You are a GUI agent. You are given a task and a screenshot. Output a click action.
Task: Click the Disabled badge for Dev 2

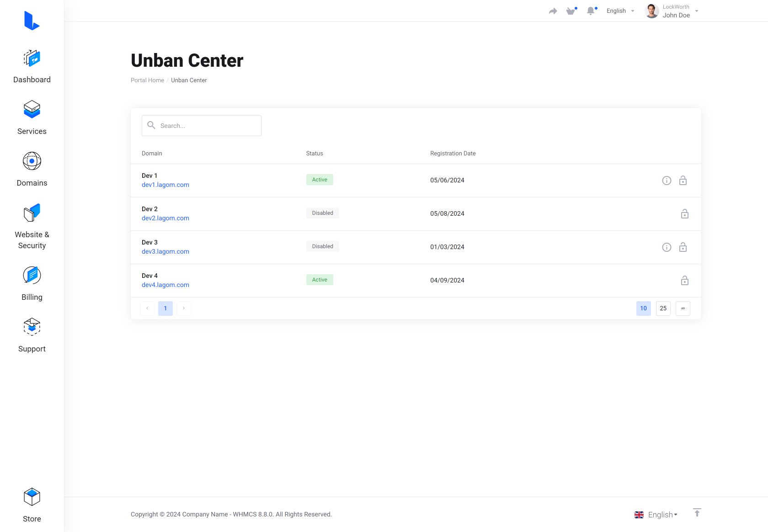coord(323,213)
